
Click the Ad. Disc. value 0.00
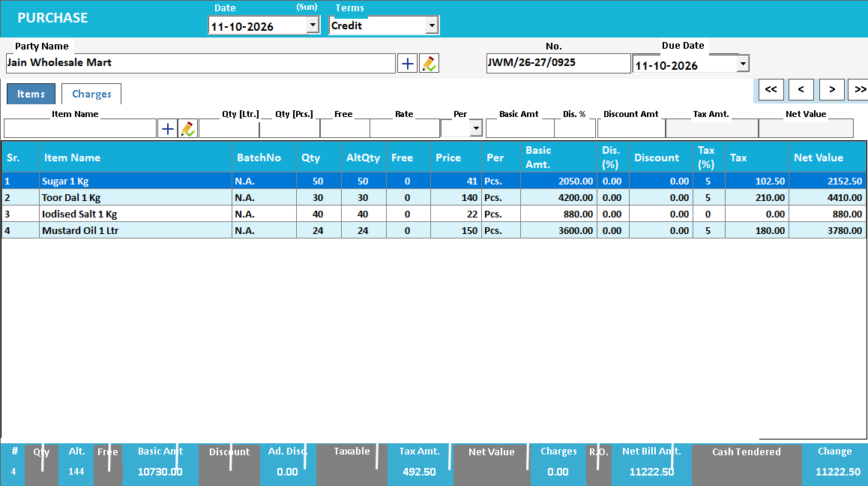coord(287,472)
